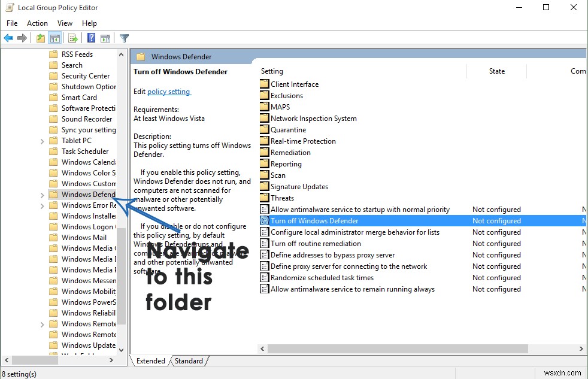The height and width of the screenshot is (379, 588).
Task: Toggle the action pane toolbar icon
Action: tap(106, 38)
